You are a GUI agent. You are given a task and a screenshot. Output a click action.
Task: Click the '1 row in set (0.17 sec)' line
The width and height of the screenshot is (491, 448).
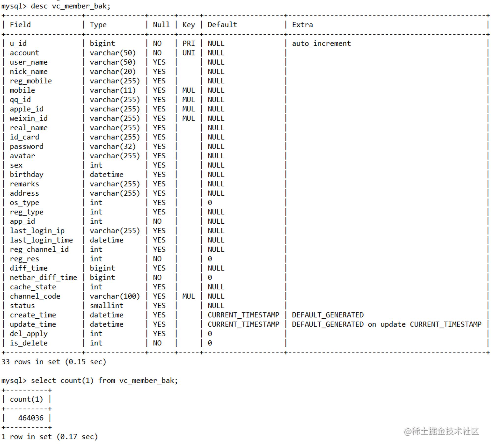50,437
